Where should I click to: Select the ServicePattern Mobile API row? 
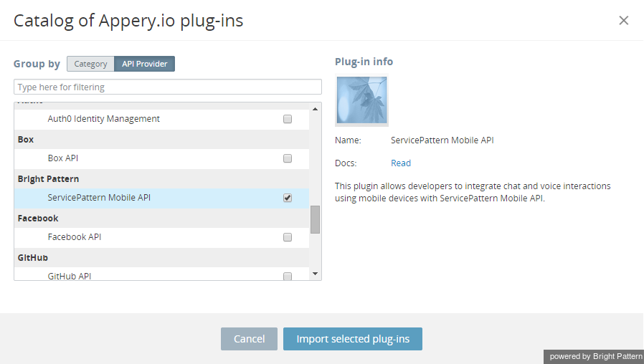coord(162,198)
